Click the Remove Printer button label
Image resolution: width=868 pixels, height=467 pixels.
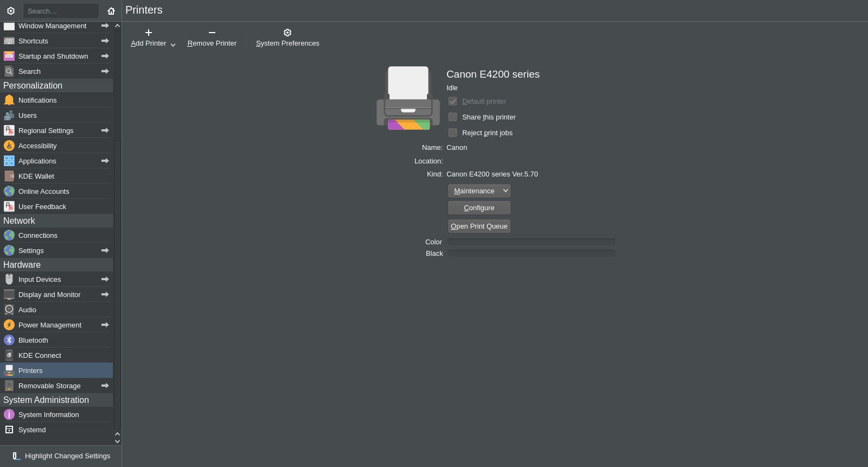coord(212,43)
